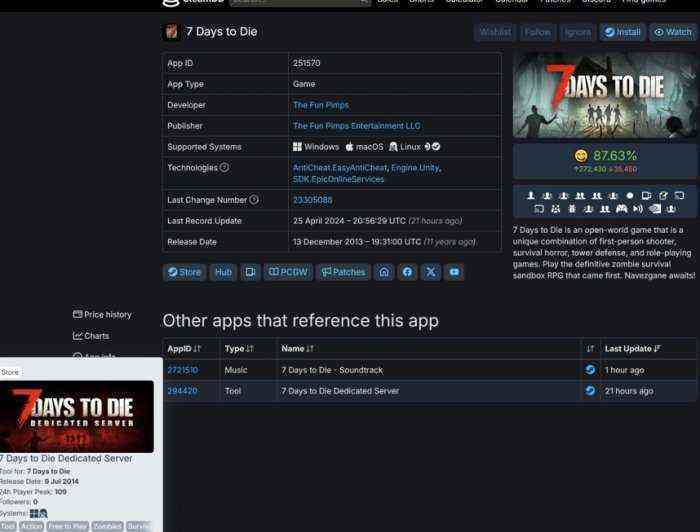
Task: Click the Action tag in the popup
Action: click(x=32, y=526)
